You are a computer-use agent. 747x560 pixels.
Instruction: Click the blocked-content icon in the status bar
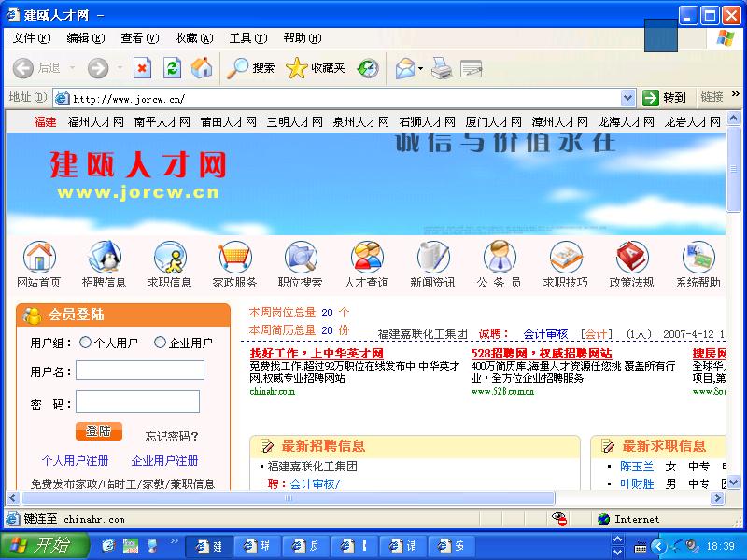click(x=558, y=519)
